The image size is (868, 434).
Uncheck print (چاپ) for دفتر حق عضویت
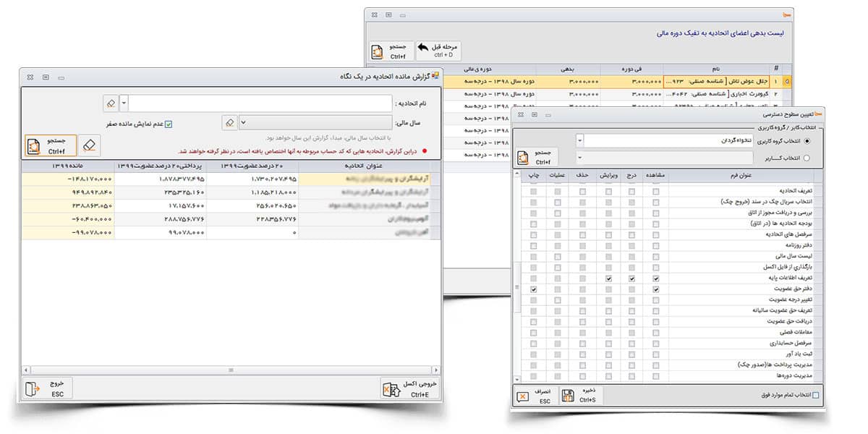click(x=534, y=290)
